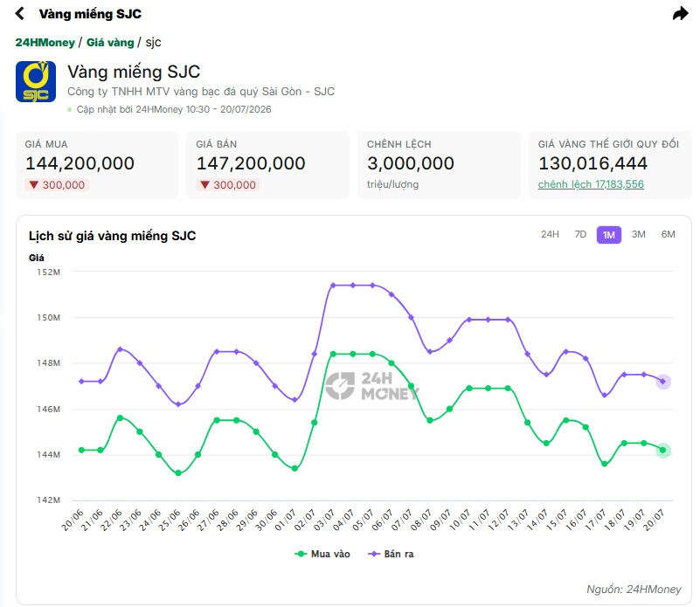Click the SJC company logo
The height and width of the screenshot is (607, 700).
point(36,82)
